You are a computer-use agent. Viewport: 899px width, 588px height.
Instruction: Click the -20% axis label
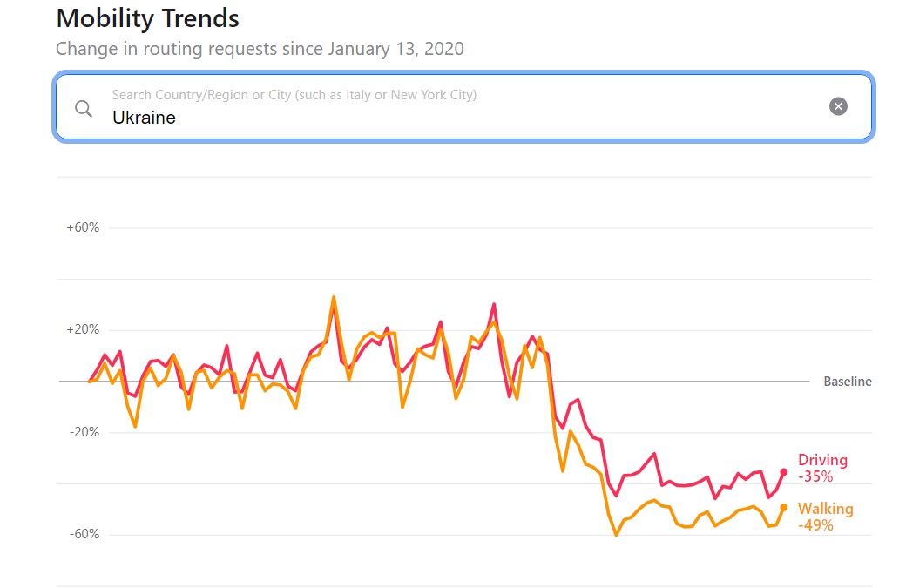pyautogui.click(x=84, y=432)
